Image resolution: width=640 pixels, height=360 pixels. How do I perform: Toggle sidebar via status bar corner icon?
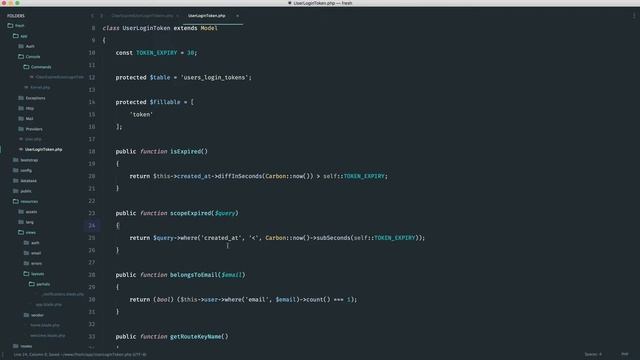pyautogui.click(x=3, y=354)
